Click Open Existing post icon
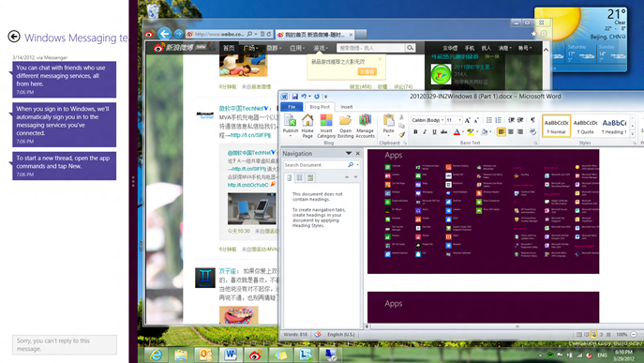 click(345, 126)
